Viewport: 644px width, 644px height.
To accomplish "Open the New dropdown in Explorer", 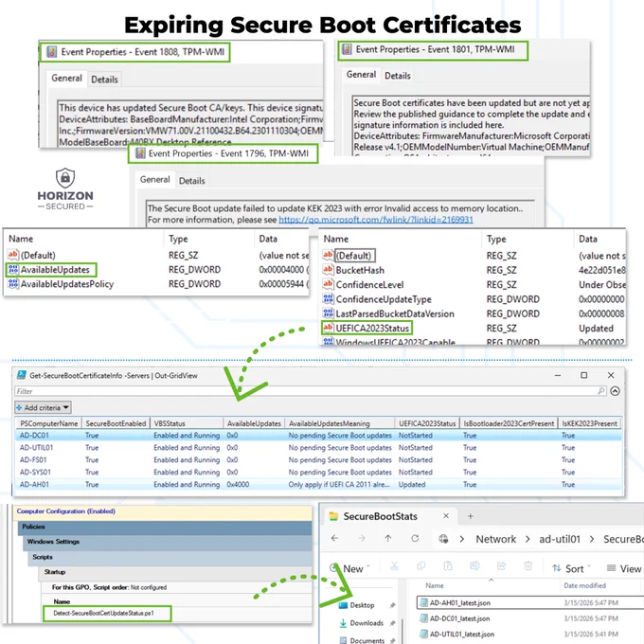I will (349, 568).
